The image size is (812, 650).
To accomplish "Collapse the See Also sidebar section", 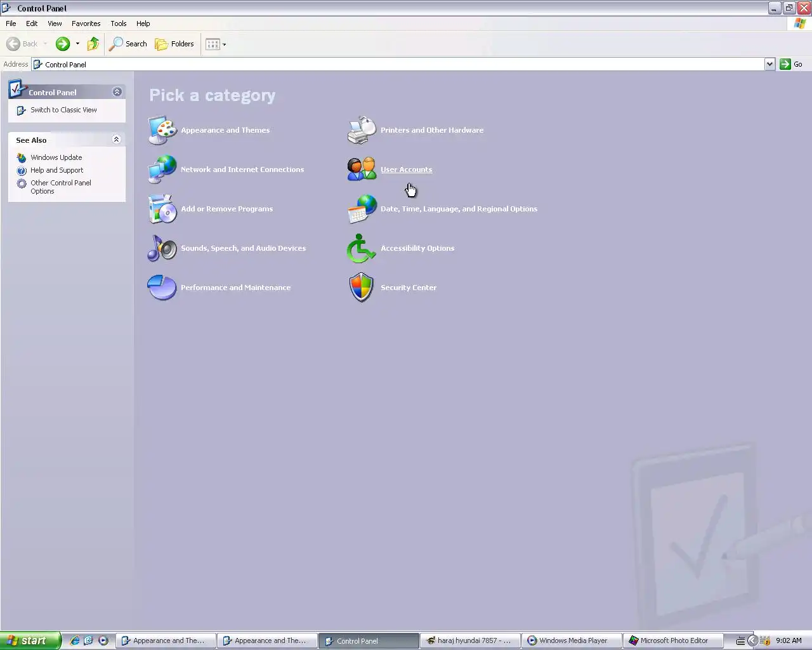I will click(116, 140).
